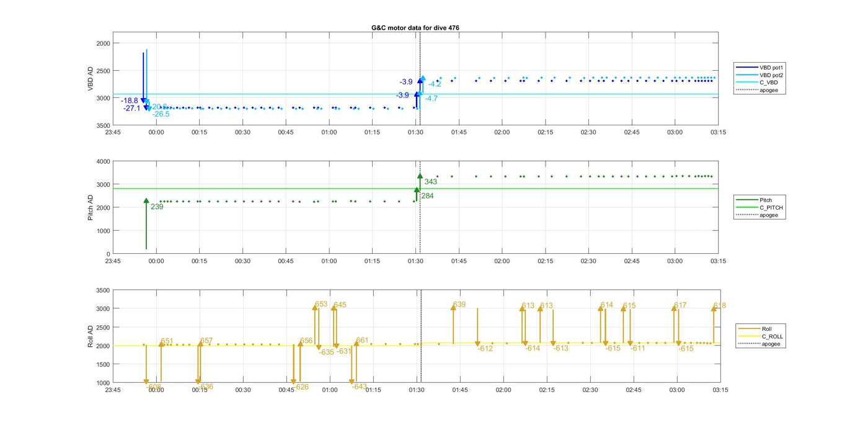Select the 'VBD AD' y-axis label
Screen dimensions: 868x430
pos(91,78)
